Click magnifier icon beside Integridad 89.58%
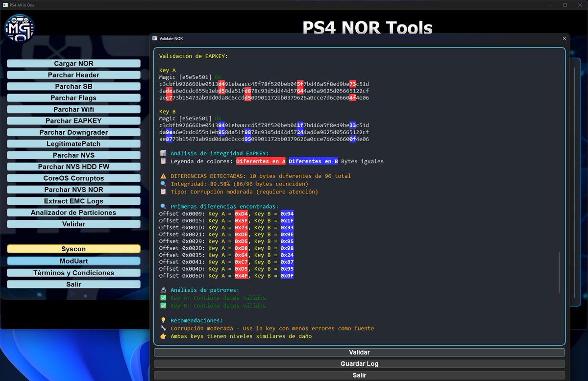 pyautogui.click(x=163, y=184)
